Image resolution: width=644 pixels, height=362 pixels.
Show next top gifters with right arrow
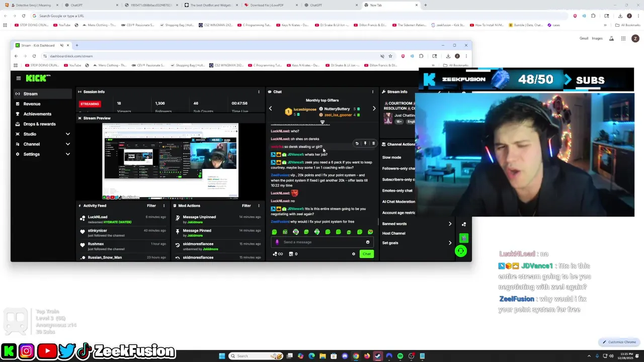374,109
